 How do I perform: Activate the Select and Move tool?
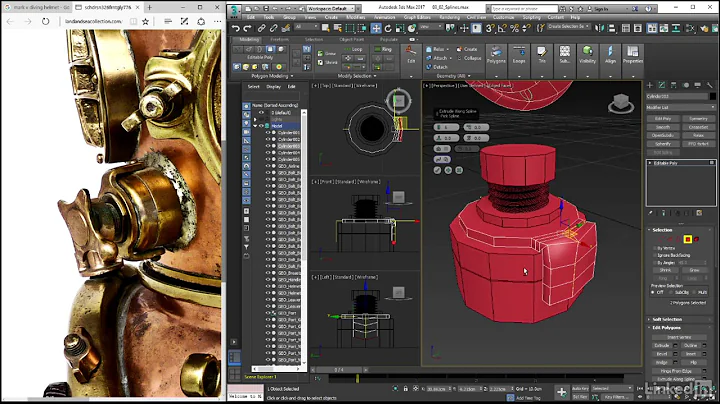click(376, 28)
